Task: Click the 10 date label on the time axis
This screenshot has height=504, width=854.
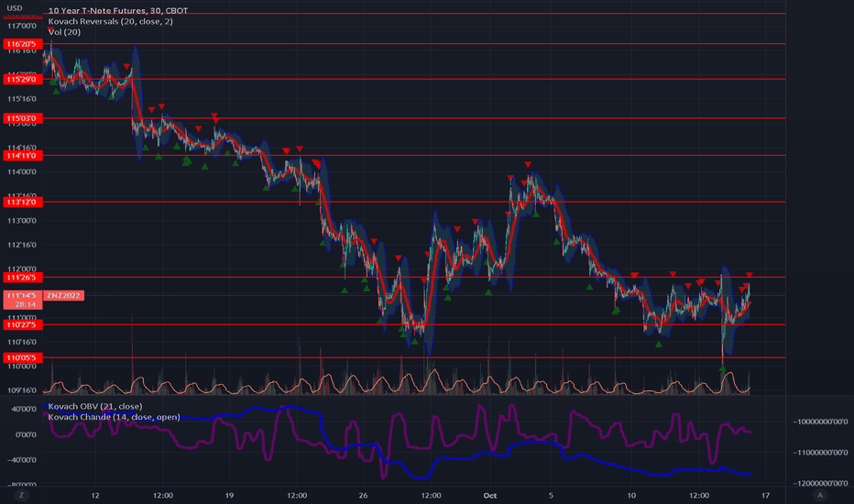Action: pyautogui.click(x=631, y=495)
